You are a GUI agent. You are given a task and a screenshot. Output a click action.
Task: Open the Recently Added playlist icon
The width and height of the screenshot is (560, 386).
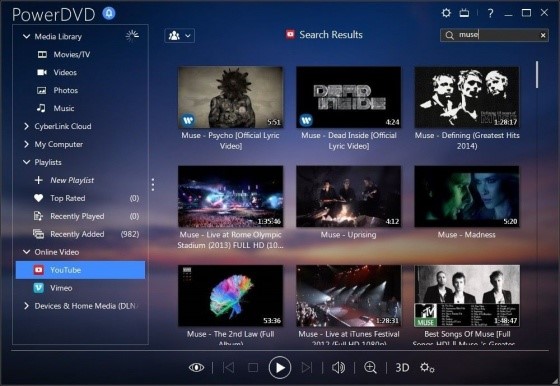(x=39, y=234)
